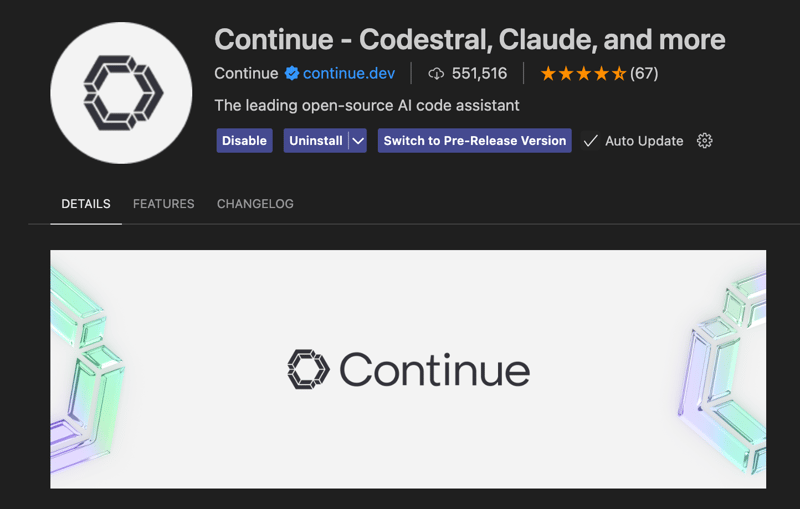
Task: Open the Changelog tab
Action: [255, 204]
